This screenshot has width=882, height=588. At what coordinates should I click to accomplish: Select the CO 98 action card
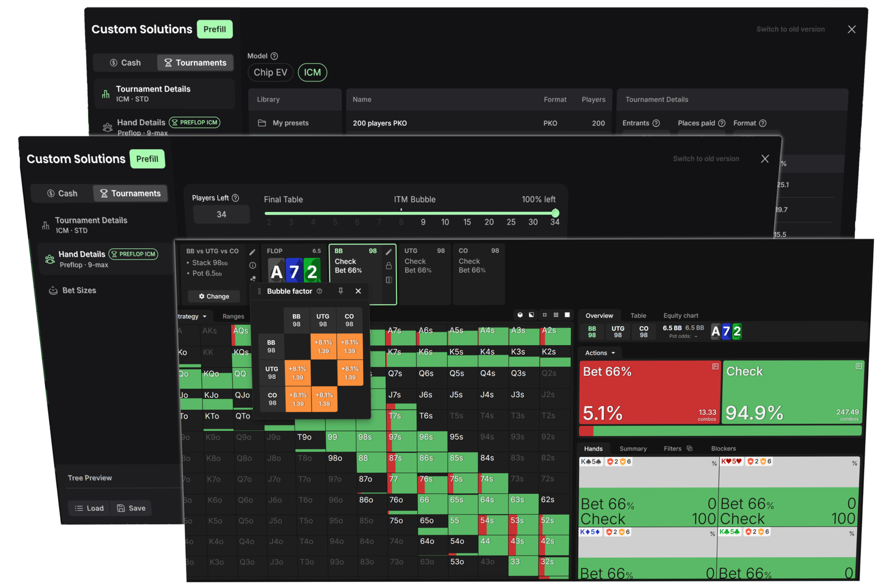[478, 274]
